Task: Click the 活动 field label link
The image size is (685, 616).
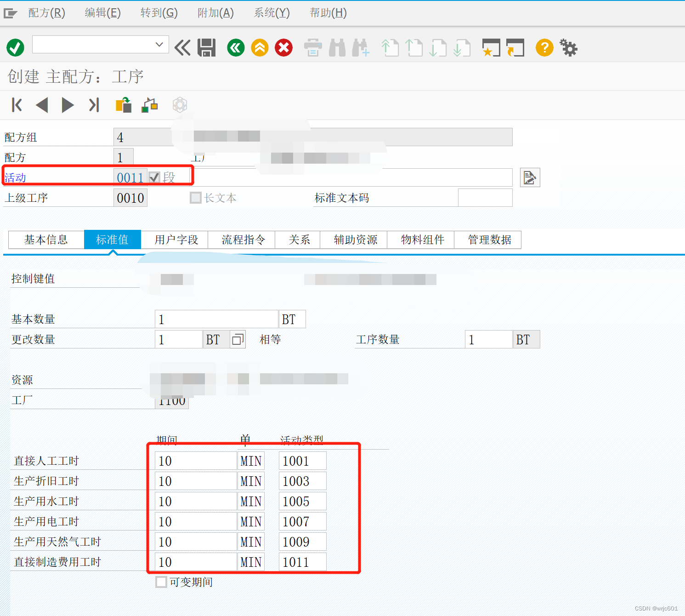Action: pyautogui.click(x=15, y=177)
